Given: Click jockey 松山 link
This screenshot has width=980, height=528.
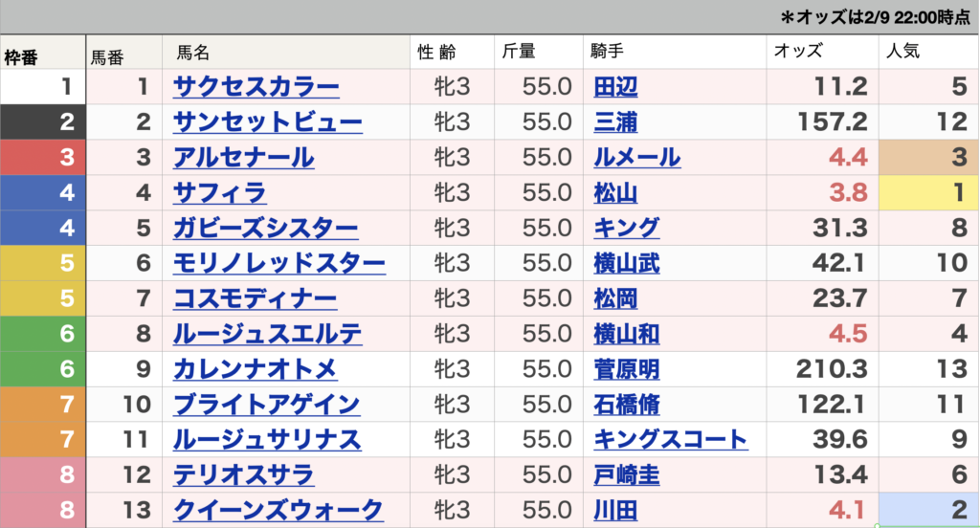Looking at the screenshot, I should [615, 193].
